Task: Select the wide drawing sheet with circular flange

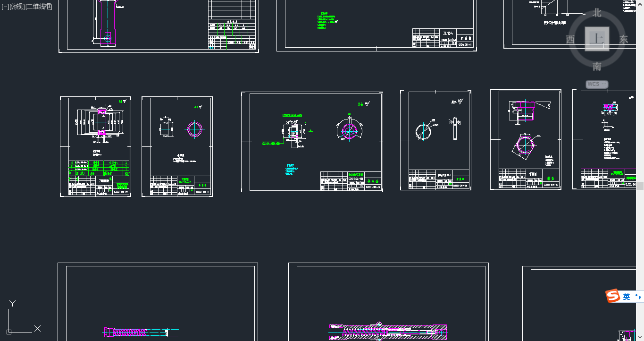Action: click(312, 142)
